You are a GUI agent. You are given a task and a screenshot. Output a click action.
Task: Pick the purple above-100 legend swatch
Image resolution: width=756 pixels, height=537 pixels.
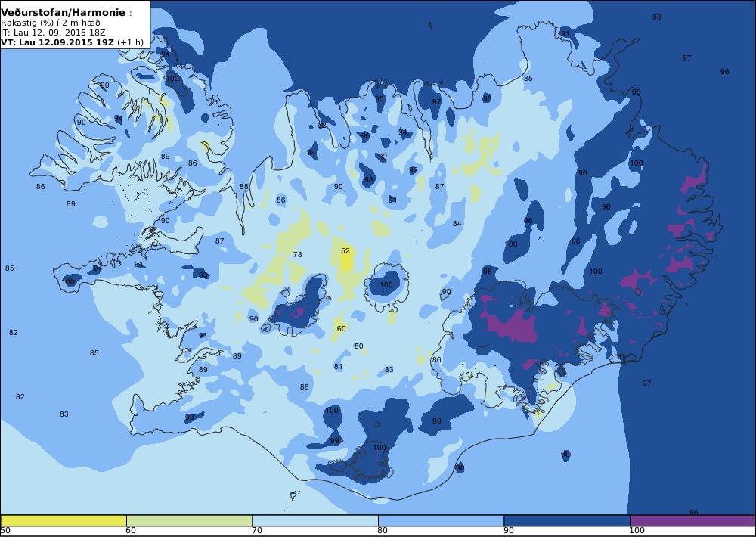coord(692,520)
